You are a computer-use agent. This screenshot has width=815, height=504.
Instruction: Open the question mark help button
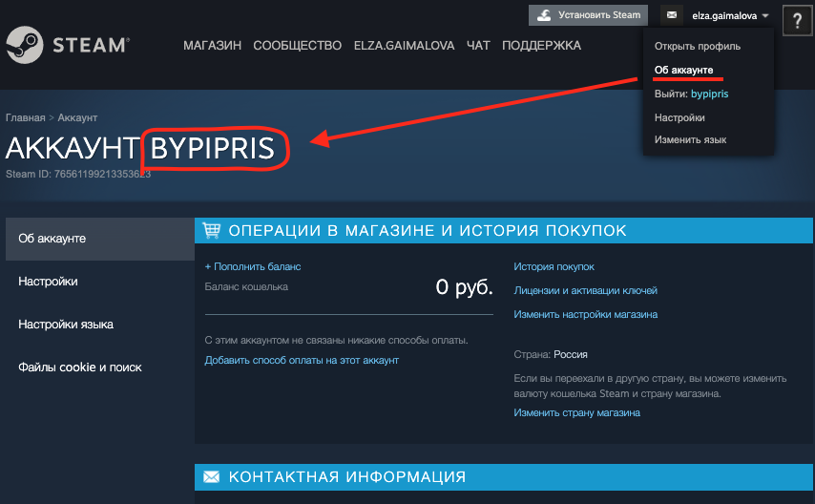797,20
